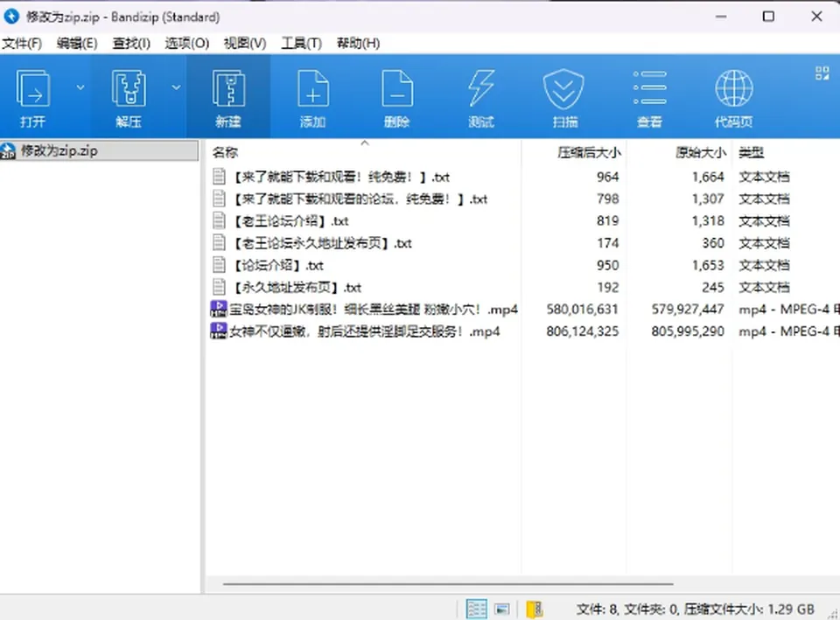Click the original size value 805,995,290
Viewport: 840px width, 620px height.
(x=688, y=331)
